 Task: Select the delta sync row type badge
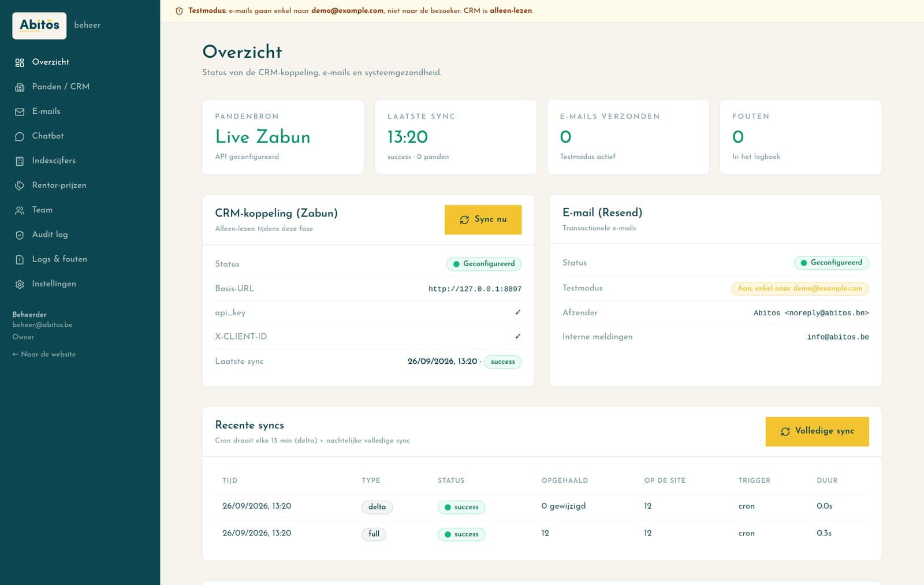pos(377,507)
